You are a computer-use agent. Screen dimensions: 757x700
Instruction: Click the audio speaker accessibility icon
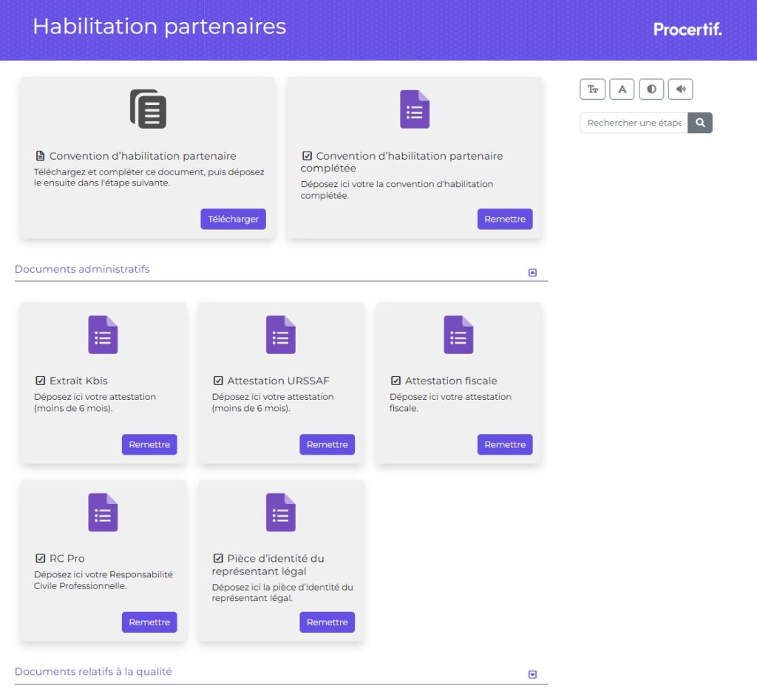(680, 89)
